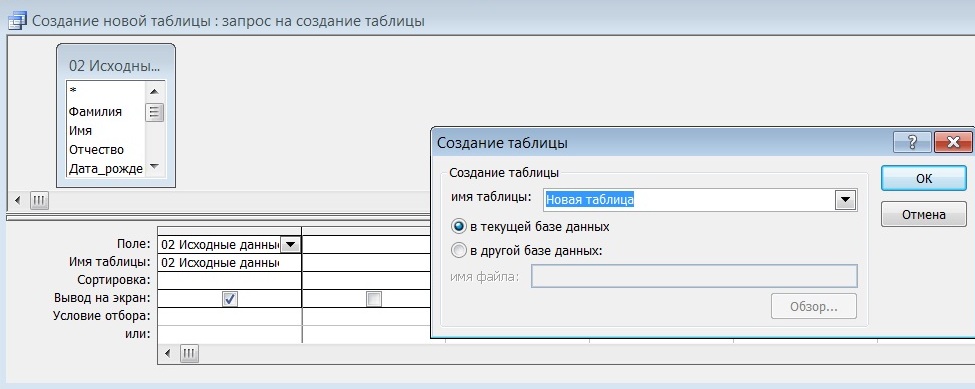Click the first column selector bar above Поле

tap(229, 231)
